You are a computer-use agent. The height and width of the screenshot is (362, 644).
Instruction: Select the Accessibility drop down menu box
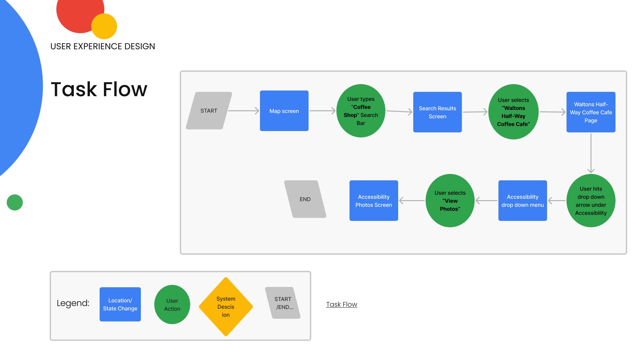[523, 200]
